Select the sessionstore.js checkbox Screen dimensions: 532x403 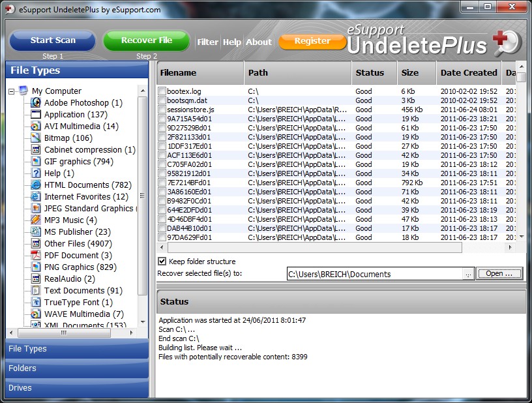click(162, 110)
